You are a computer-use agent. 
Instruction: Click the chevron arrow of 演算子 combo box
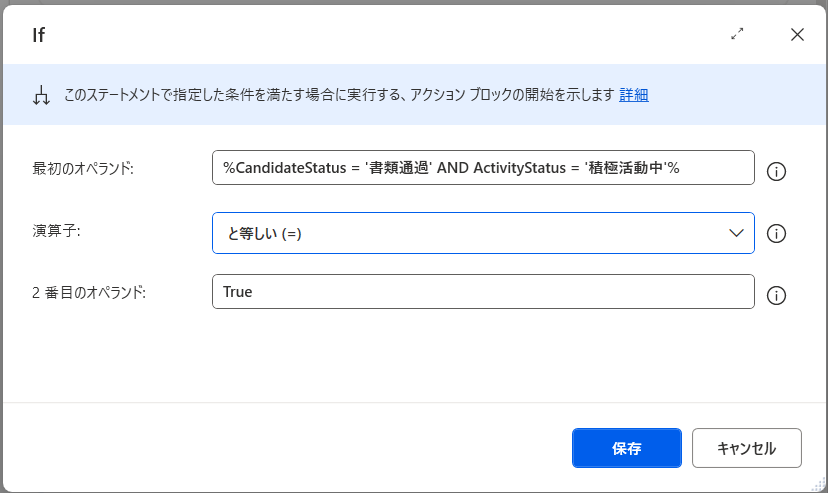[736, 233]
